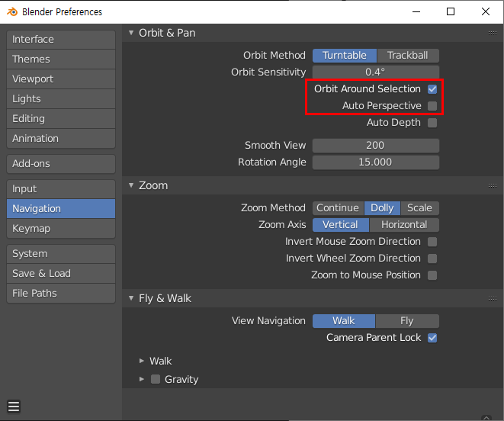The height and width of the screenshot is (421, 504).
Task: Grab the Zoom panel drag handle
Action: (x=492, y=185)
